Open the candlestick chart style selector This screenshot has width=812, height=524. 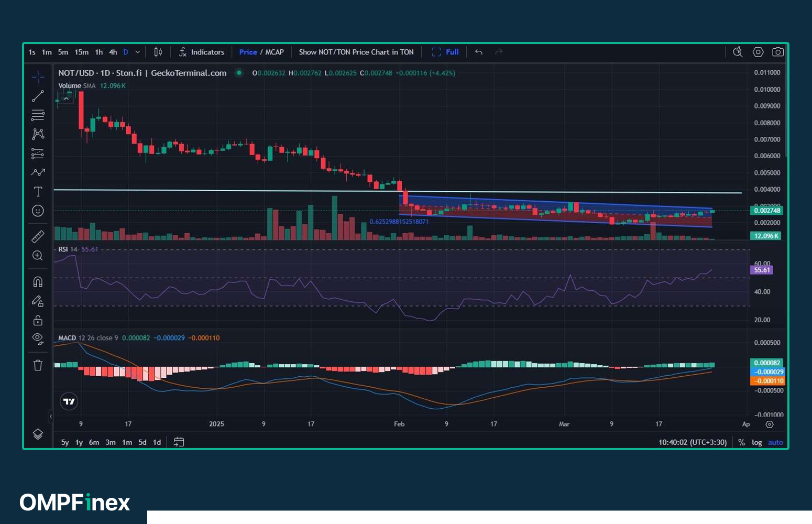(x=158, y=52)
